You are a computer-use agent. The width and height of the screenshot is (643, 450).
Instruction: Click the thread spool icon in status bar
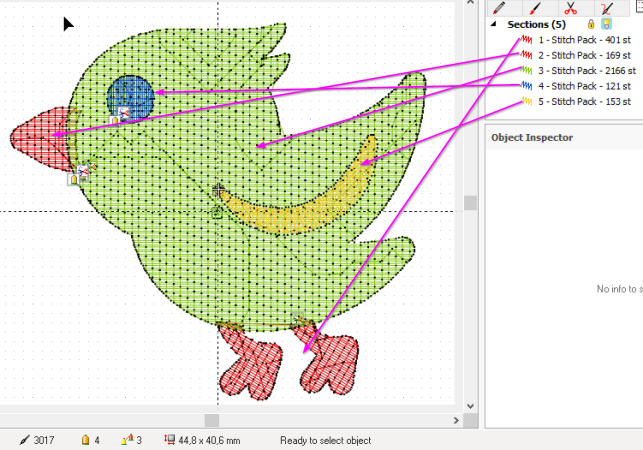coord(85,440)
